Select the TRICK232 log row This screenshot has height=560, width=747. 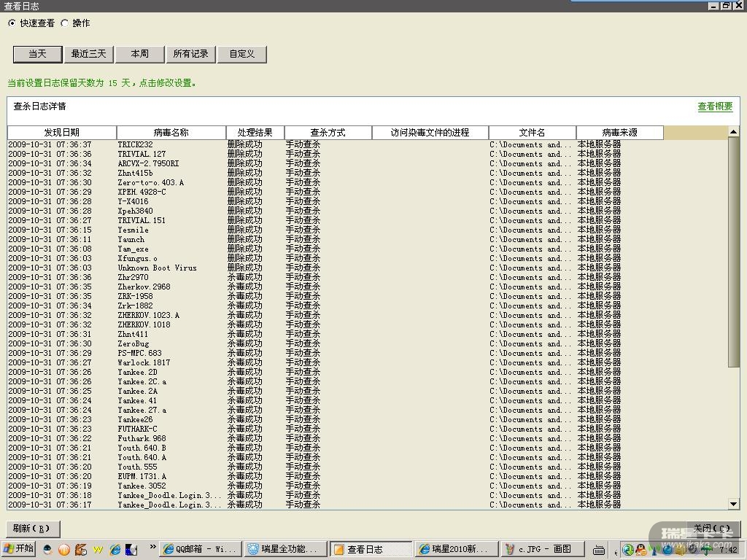[x=136, y=144]
